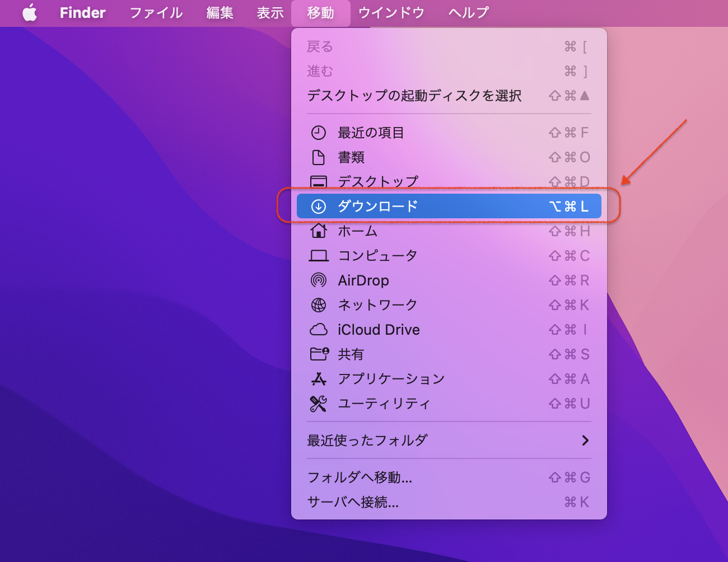Select the ネットワーク menu entry

pos(449,305)
